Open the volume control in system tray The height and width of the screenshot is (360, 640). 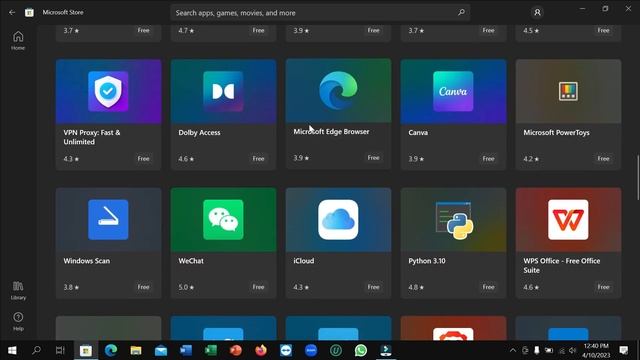click(x=573, y=350)
